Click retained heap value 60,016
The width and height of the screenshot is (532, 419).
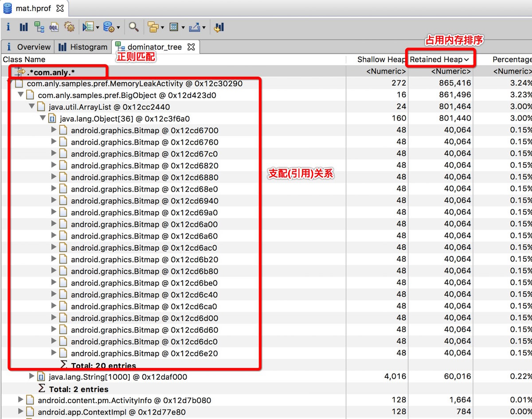458,377
